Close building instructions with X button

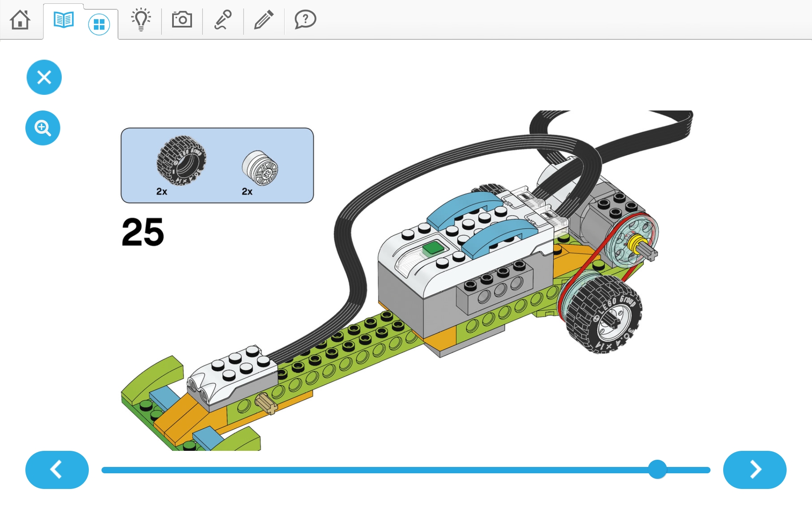(44, 77)
